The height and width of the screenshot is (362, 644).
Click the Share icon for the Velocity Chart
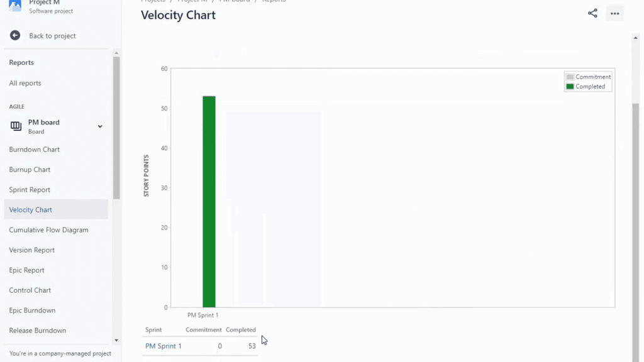point(592,13)
